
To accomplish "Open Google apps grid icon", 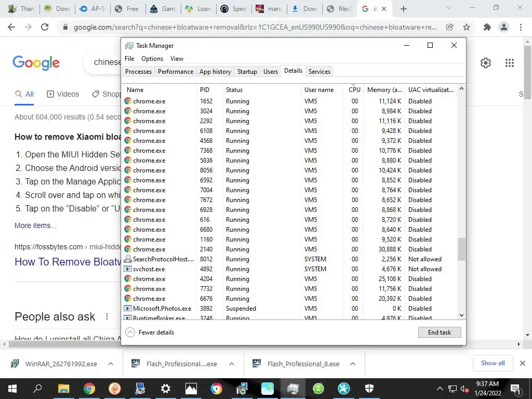I will pos(509,63).
